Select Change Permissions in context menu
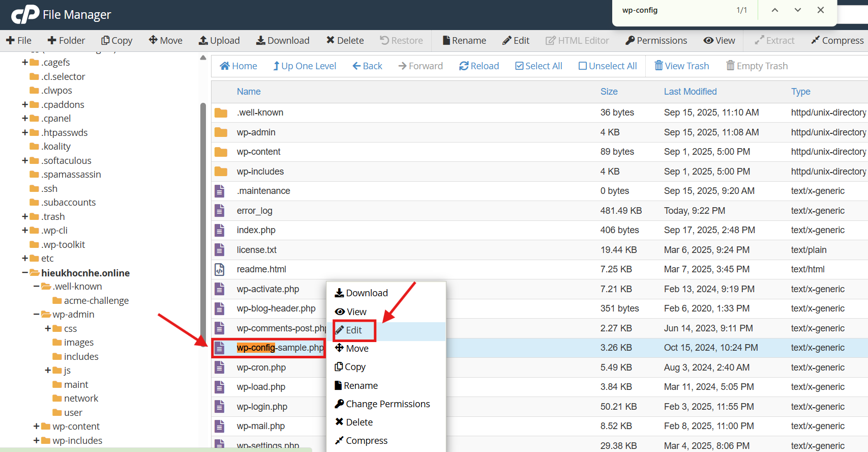Screen dimensions: 868x452 (x=387, y=404)
